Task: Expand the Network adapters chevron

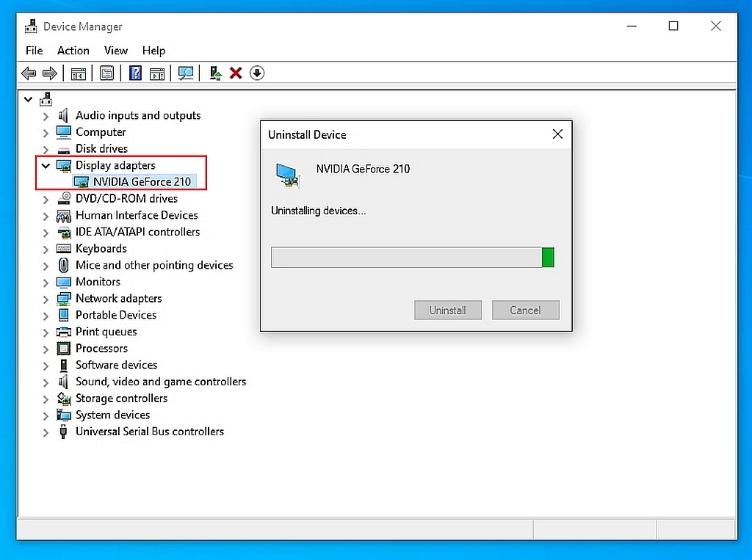Action: tap(46, 299)
